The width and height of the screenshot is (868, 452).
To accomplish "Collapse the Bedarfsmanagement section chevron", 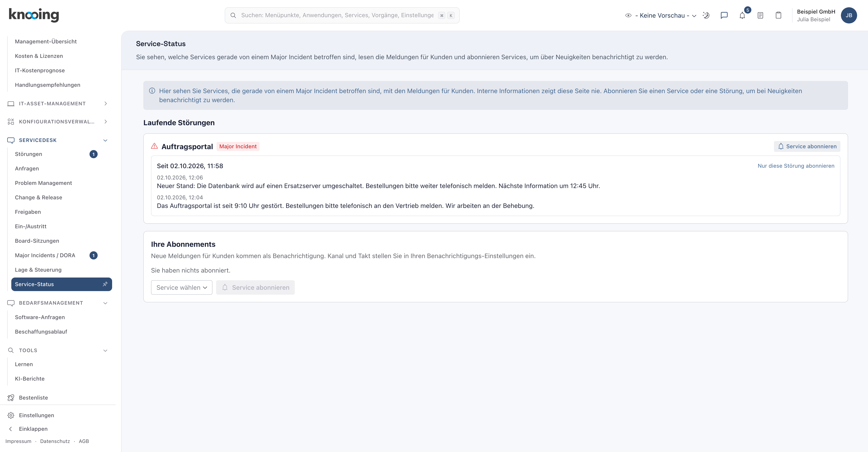I will (106, 303).
